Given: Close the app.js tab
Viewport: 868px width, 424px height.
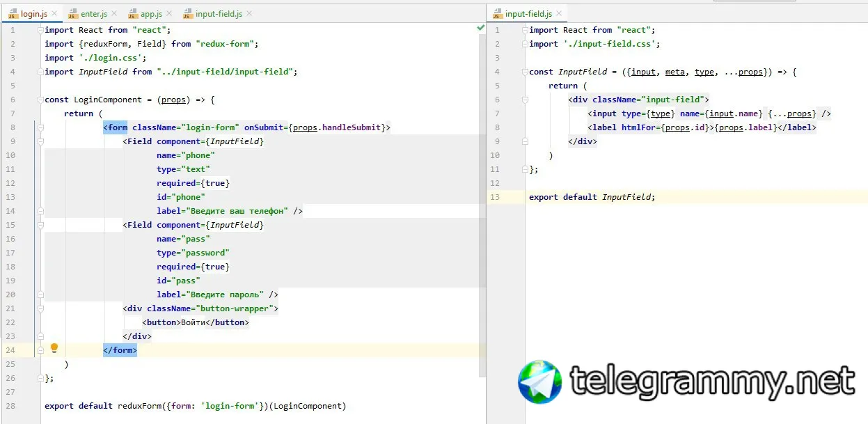Looking at the screenshot, I should [x=168, y=14].
